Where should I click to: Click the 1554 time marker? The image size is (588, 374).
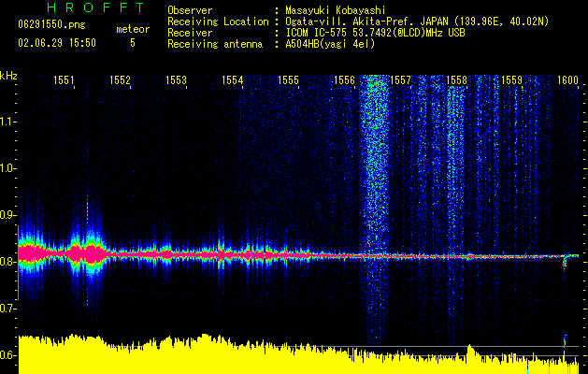click(232, 80)
